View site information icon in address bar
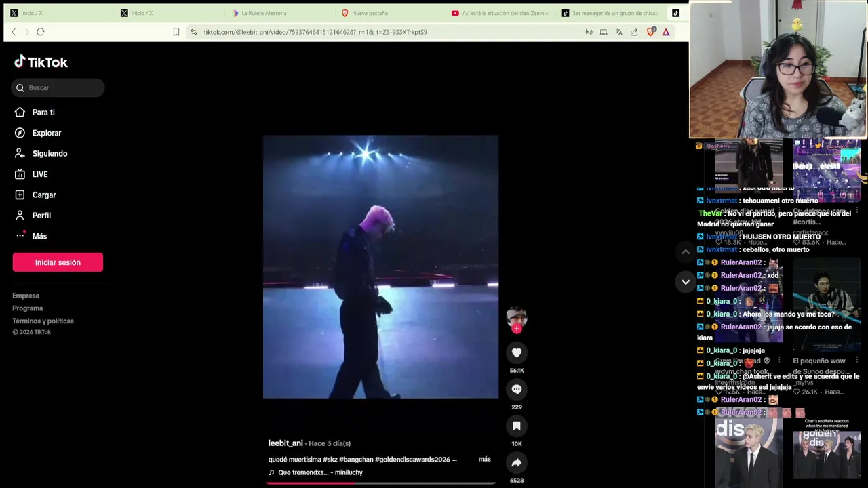This screenshot has height=488, width=868. click(x=194, y=32)
